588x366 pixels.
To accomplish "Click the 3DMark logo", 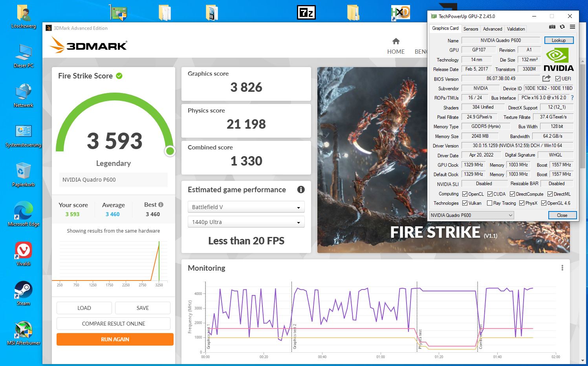I will click(88, 46).
